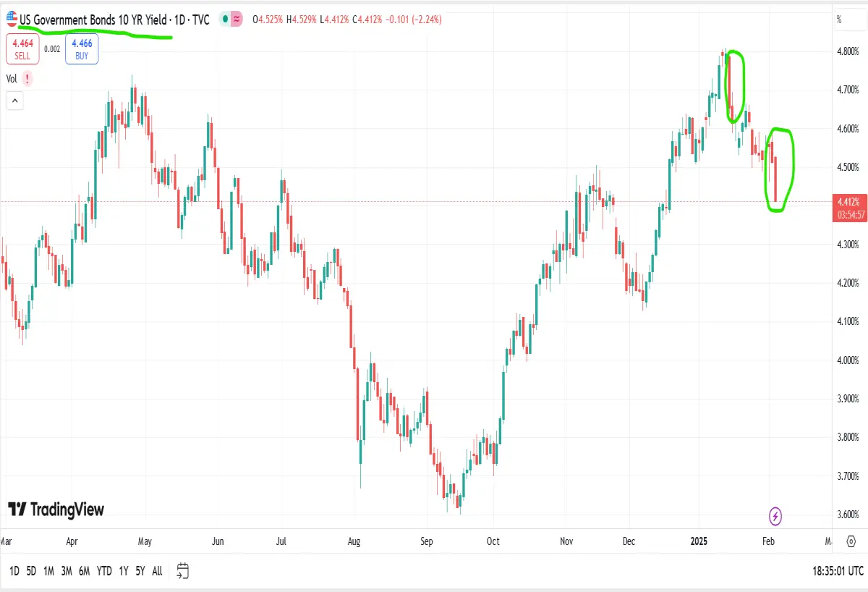Click the 0.002 spread value
The image size is (868, 592).
(x=52, y=49)
